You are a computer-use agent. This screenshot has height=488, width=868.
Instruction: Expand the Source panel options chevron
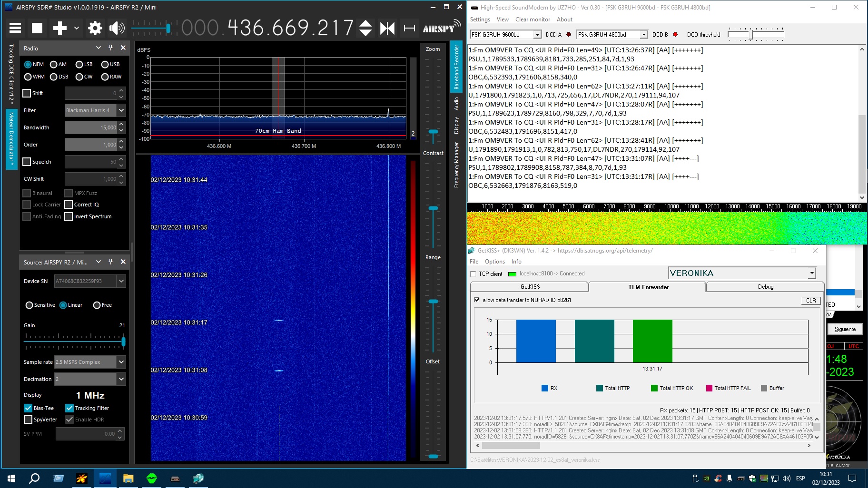pyautogui.click(x=99, y=262)
